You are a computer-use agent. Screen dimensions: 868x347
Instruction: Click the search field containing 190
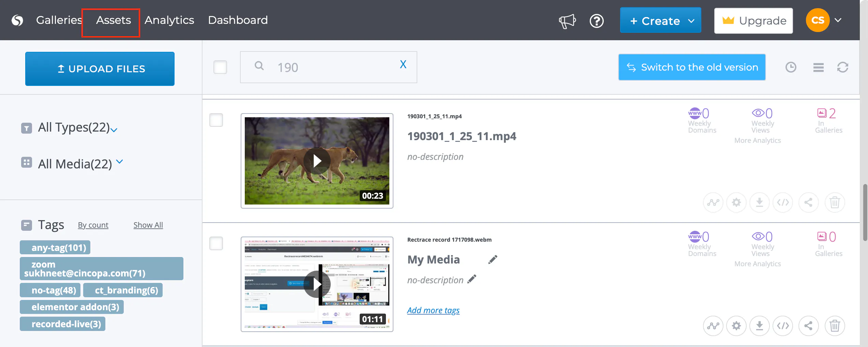pos(329,67)
